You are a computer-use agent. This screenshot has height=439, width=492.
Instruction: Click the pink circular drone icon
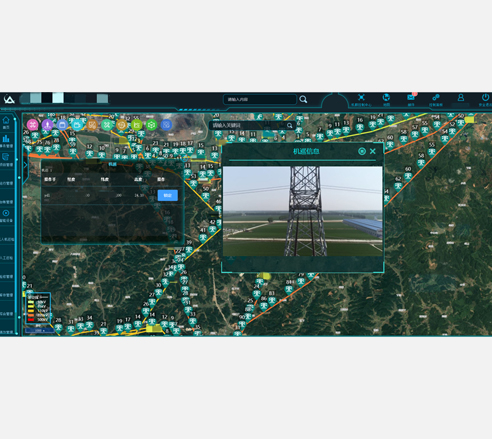(33, 125)
